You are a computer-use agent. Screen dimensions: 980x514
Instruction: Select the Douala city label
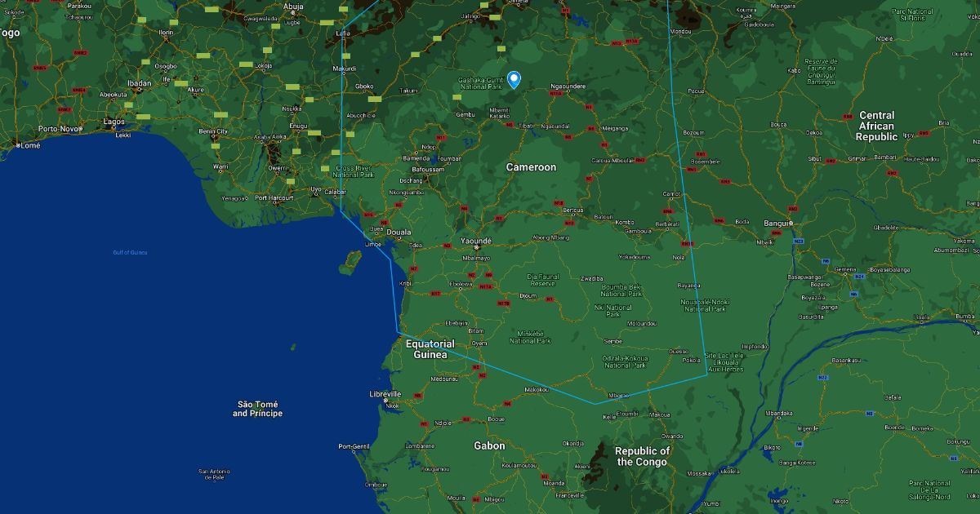point(399,233)
